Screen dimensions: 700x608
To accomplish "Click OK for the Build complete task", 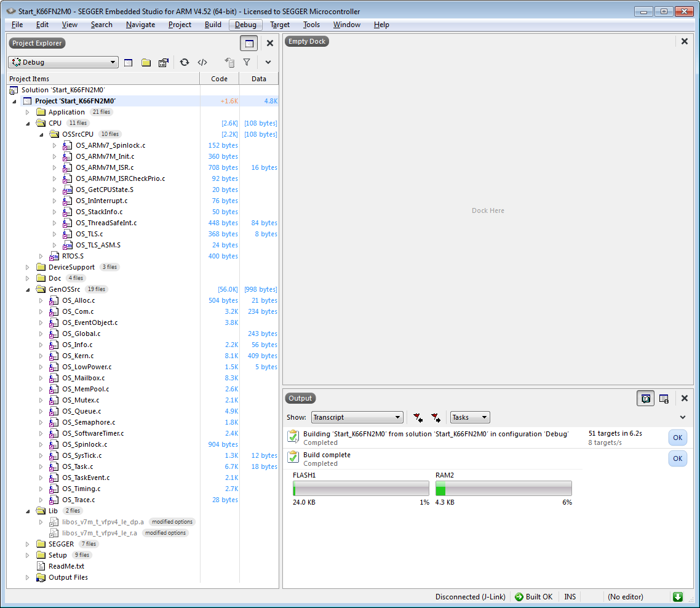I will coord(678,458).
